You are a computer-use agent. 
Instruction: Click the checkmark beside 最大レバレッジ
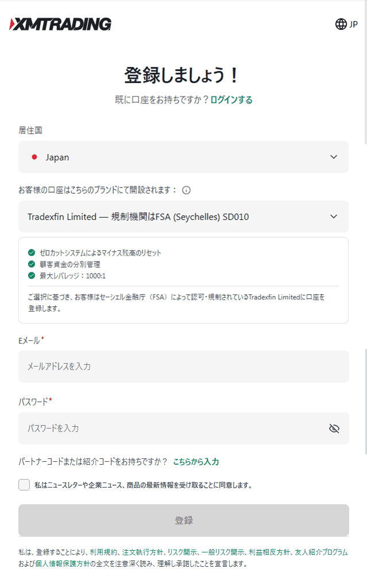32,275
